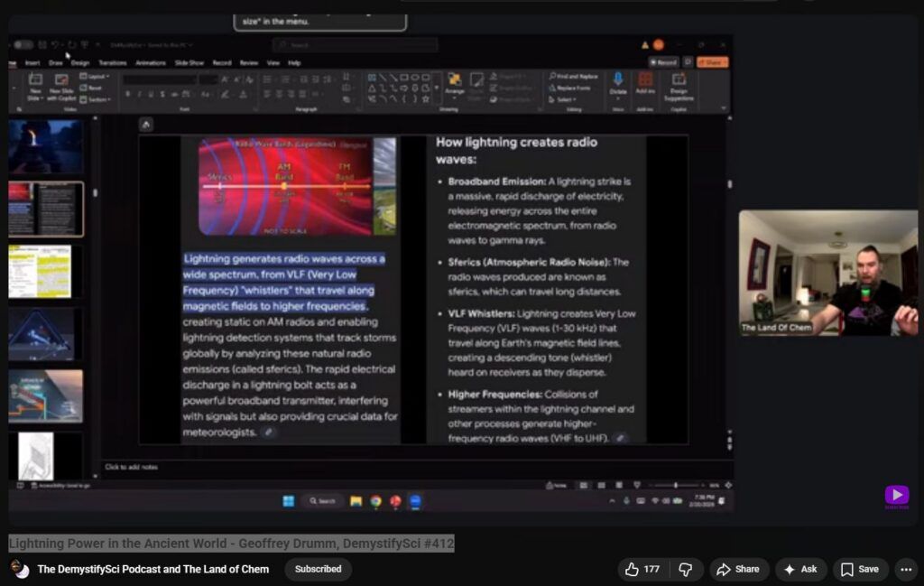Click the 'Click to add notes' area
Viewport: 924px width, 586px height.
point(132,467)
